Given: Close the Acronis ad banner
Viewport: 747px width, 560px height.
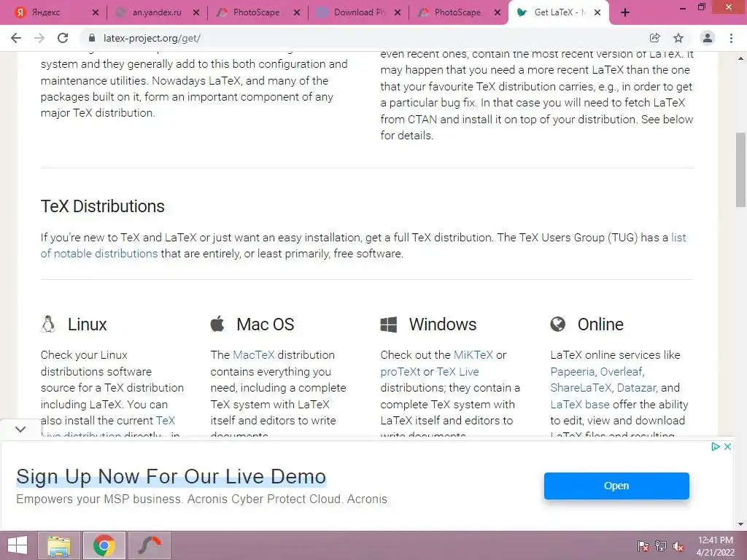Looking at the screenshot, I should 727,447.
